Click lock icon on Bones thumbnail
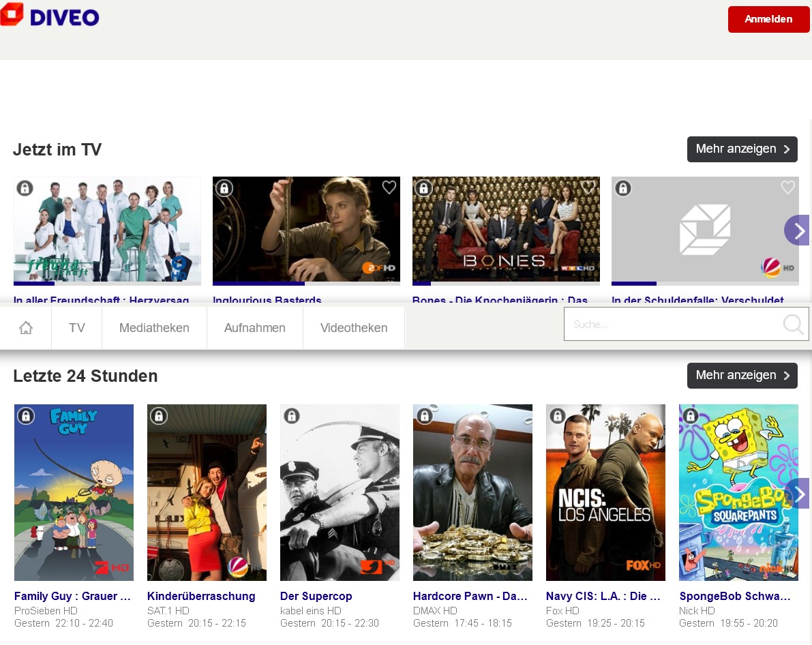 tap(423, 188)
